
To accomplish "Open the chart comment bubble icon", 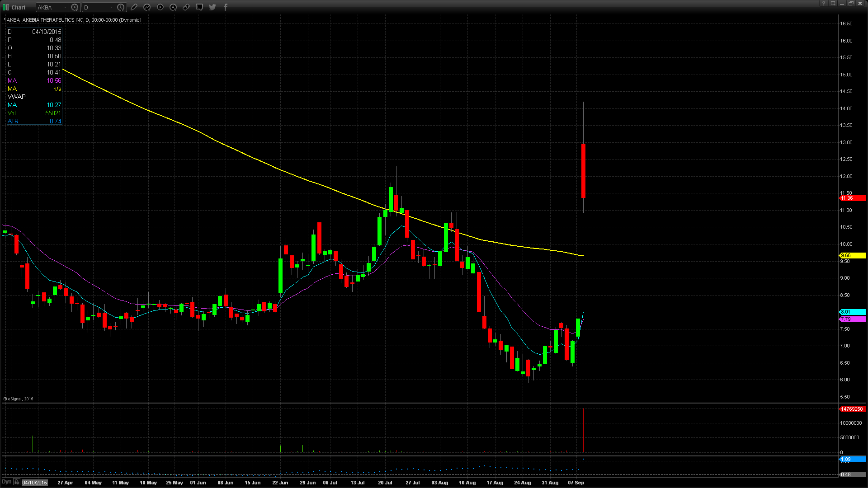I will [x=199, y=7].
